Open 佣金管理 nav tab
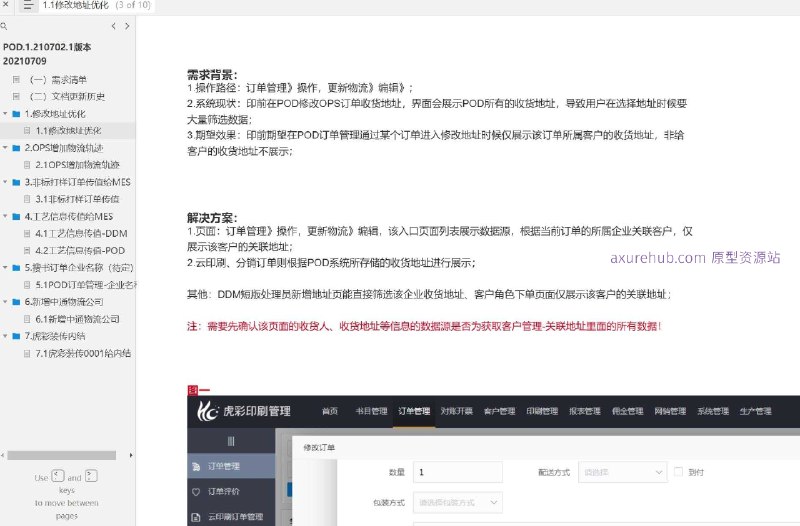The height and width of the screenshot is (526, 800). [x=628, y=411]
